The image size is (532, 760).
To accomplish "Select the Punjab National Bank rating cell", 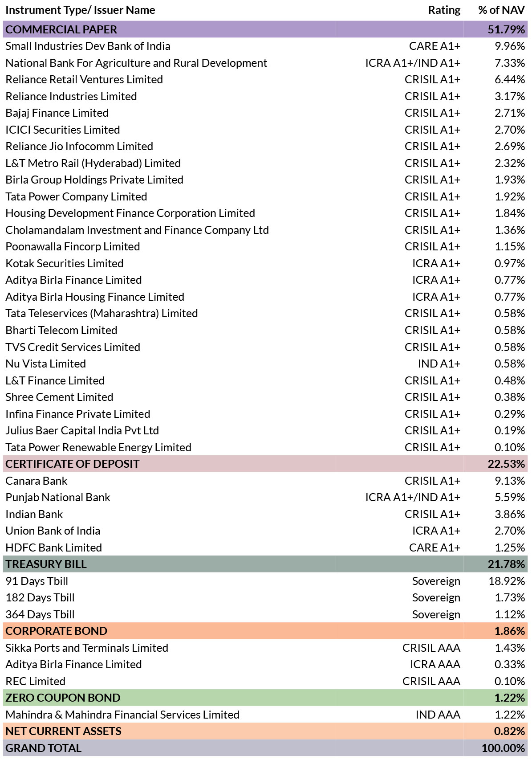I will click(413, 498).
